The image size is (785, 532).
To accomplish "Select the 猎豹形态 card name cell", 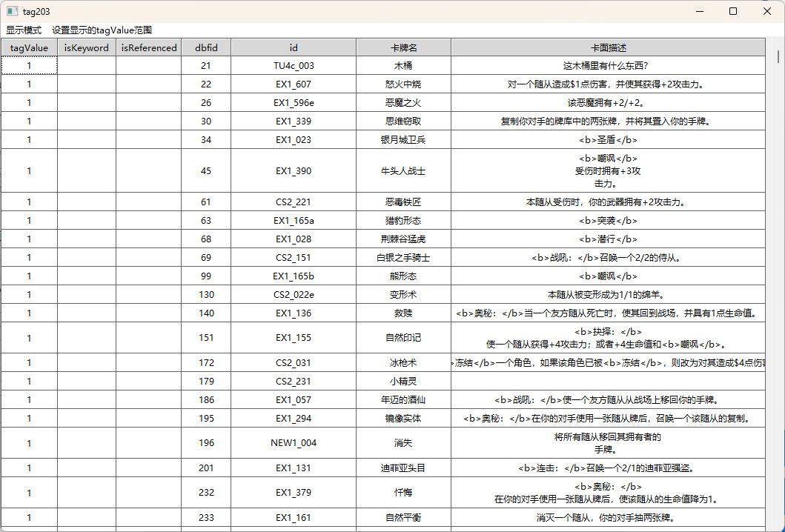I will pyautogui.click(x=403, y=220).
